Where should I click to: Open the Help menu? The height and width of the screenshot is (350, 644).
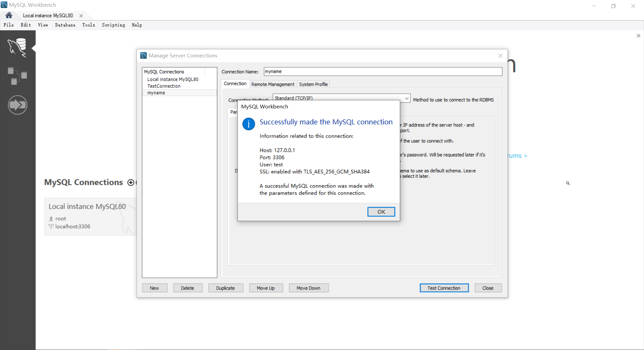[x=137, y=25]
